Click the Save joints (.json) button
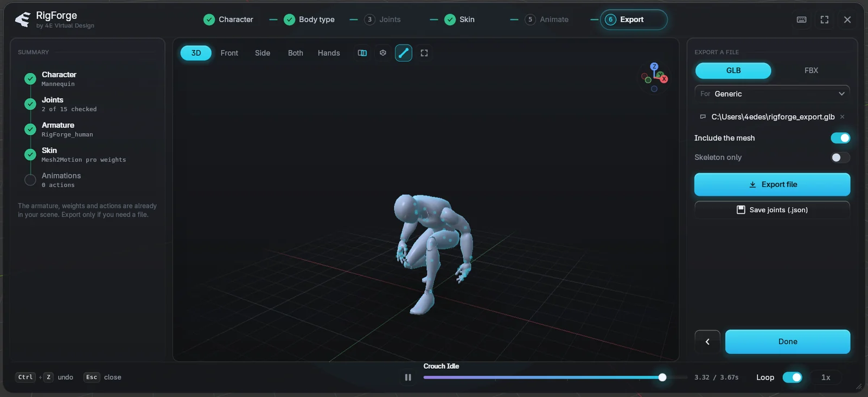The height and width of the screenshot is (397, 868). tap(772, 210)
